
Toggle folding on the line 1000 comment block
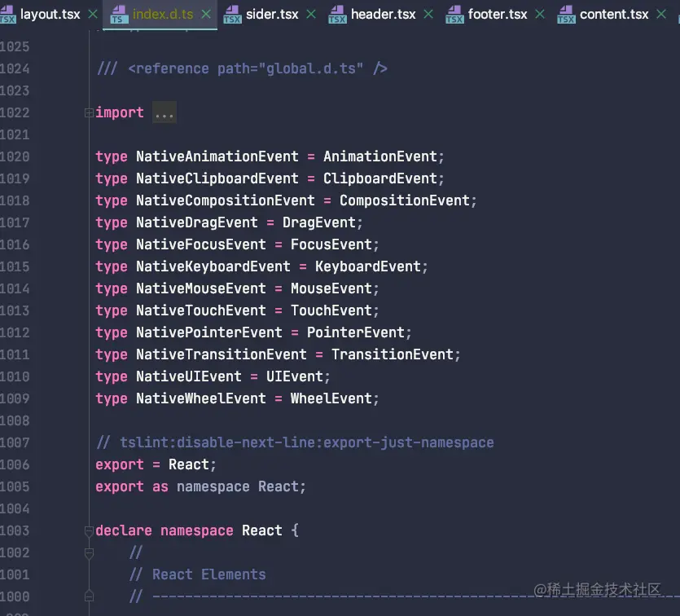click(x=88, y=596)
